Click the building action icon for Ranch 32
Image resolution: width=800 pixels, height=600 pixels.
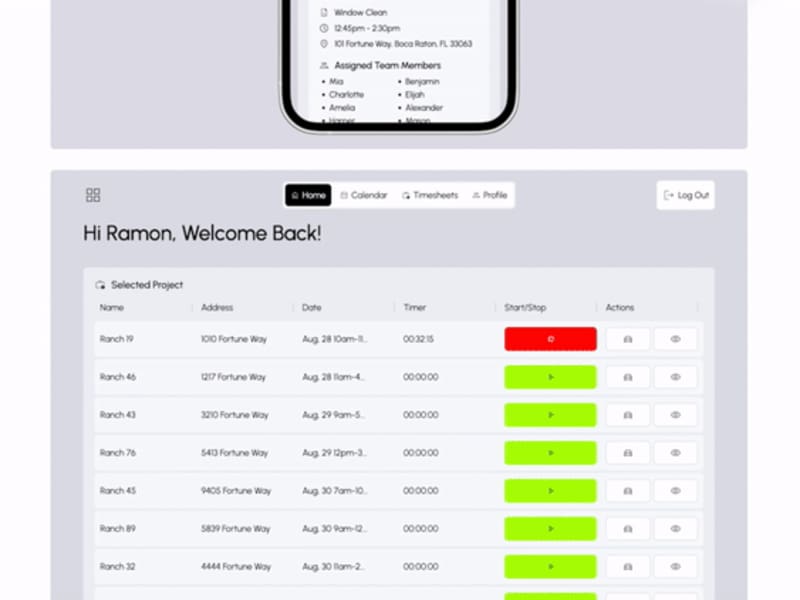pos(628,566)
